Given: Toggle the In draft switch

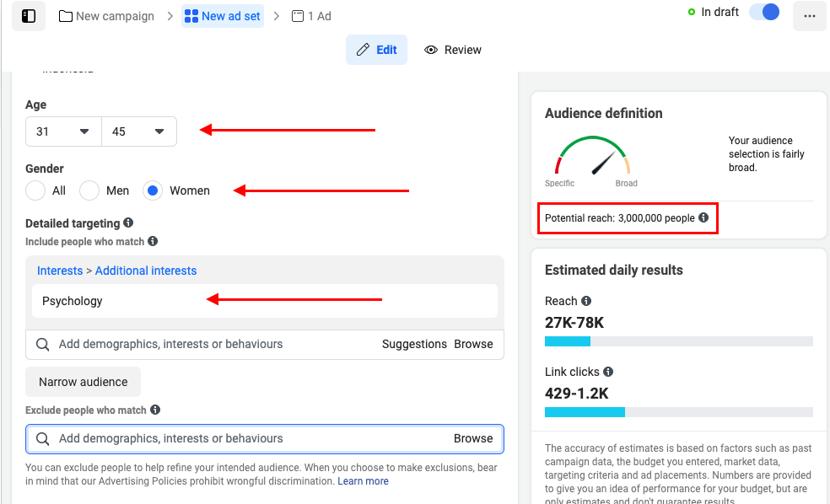Looking at the screenshot, I should (764, 12).
